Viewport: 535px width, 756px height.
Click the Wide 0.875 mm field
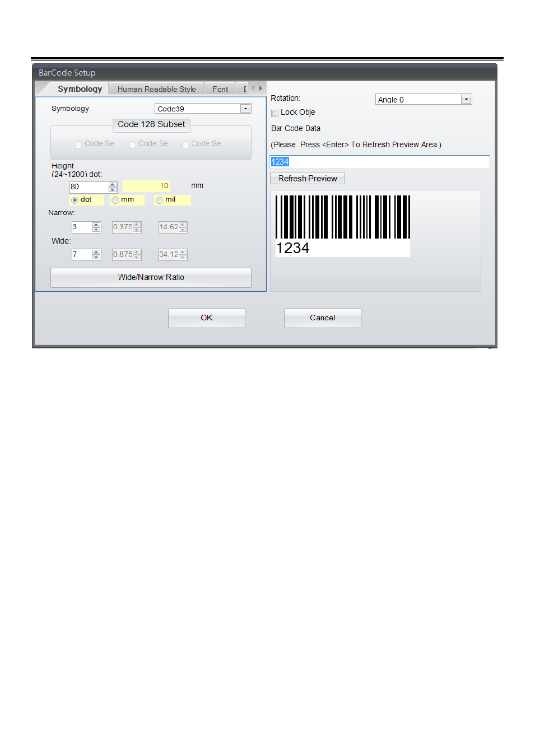point(123,255)
